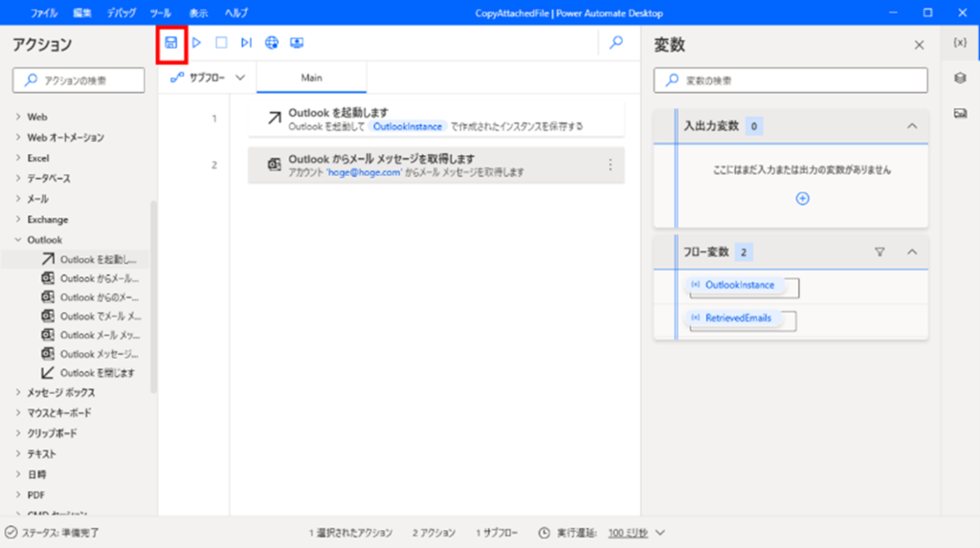Expand the 日時 group
Image resolution: width=980 pixels, height=548 pixels.
point(18,474)
